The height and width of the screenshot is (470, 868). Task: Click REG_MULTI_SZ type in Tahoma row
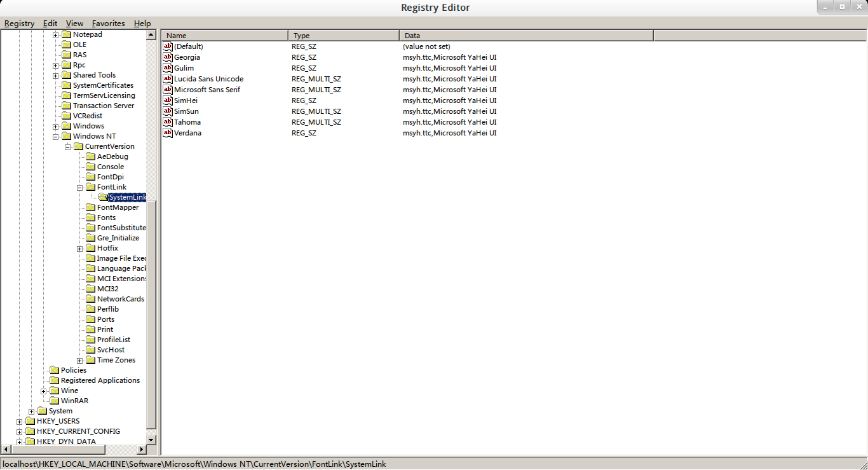(316, 122)
